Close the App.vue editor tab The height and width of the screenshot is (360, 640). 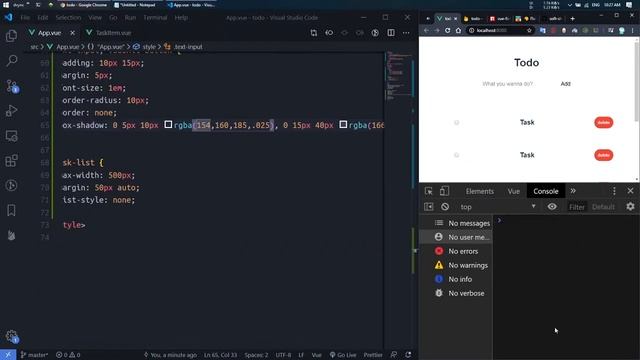(x=72, y=33)
